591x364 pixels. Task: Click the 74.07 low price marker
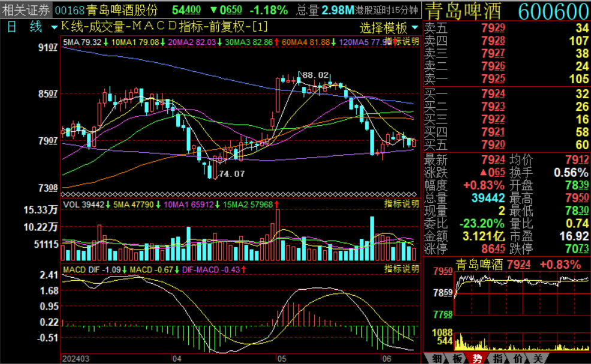tap(231, 174)
